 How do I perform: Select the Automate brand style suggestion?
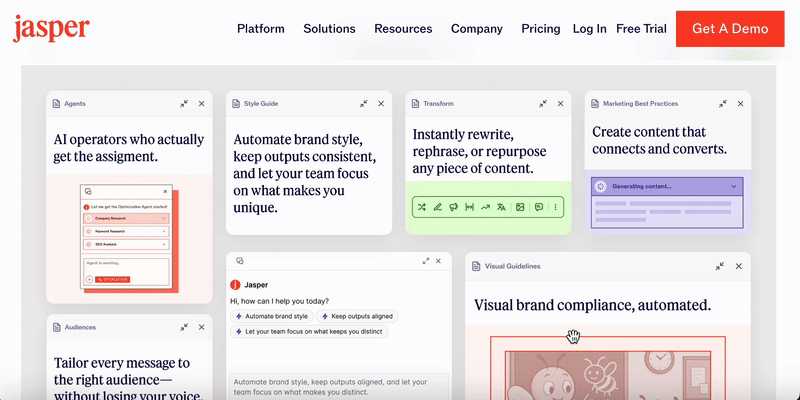click(271, 316)
